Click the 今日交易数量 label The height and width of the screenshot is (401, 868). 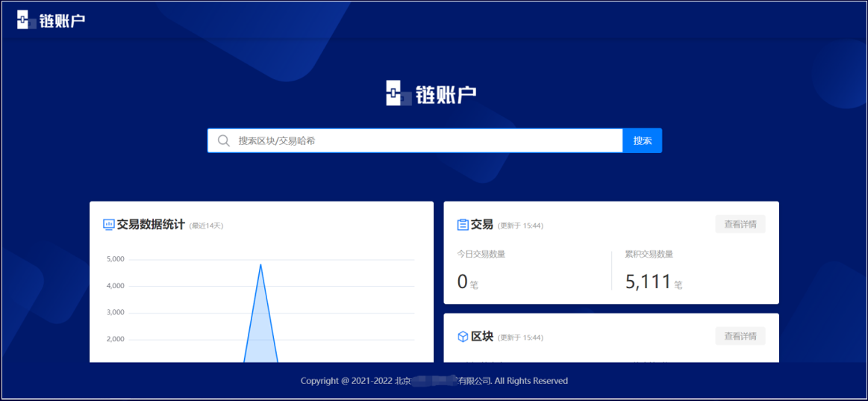(481, 254)
